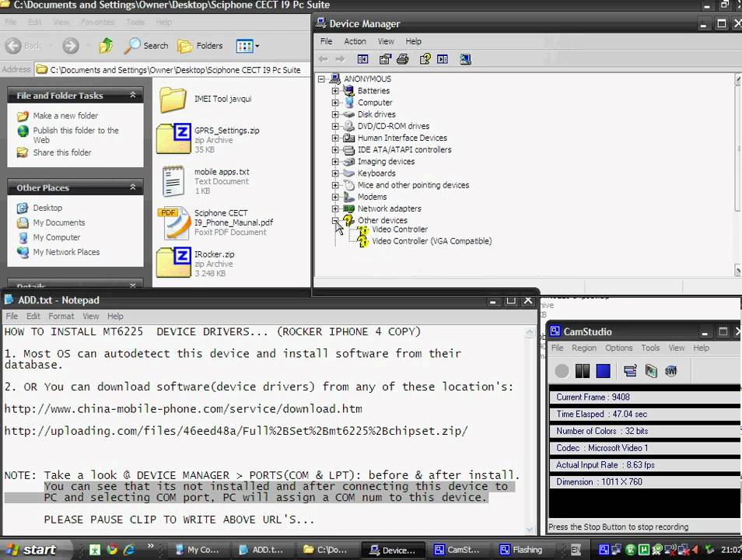This screenshot has width=742, height=560.
Task: Open IMEI Tool javqui folder
Action: (205, 99)
